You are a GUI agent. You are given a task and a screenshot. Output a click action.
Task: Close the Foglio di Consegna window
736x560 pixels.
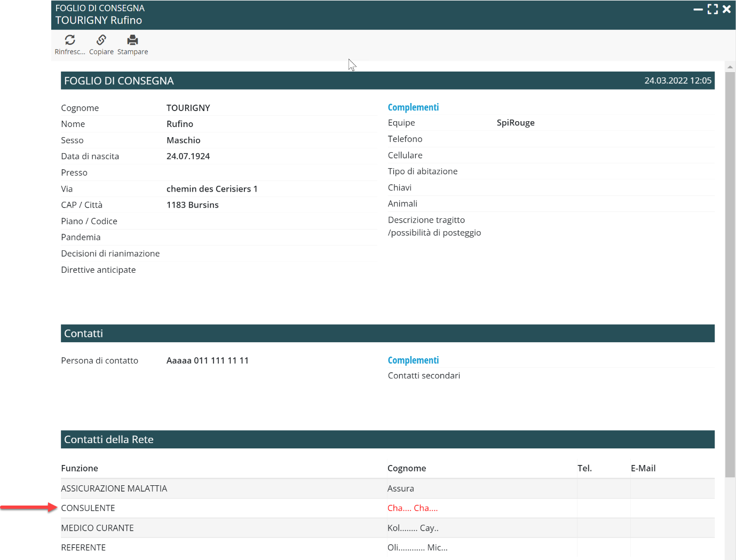pos(726,9)
